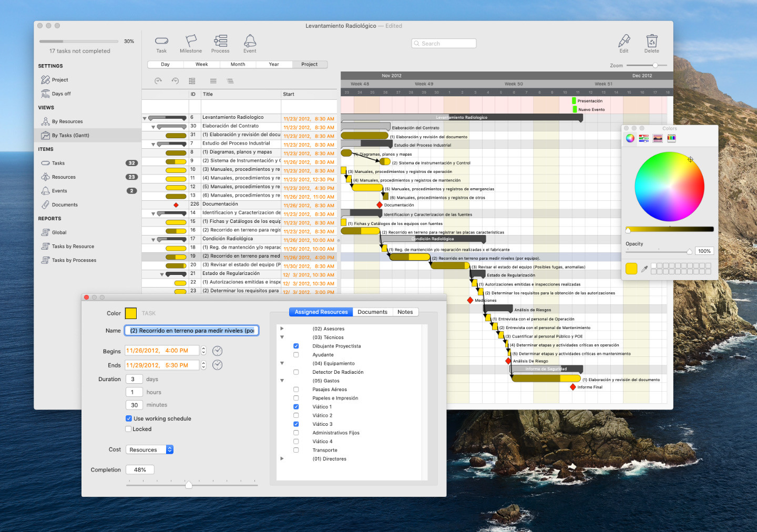Expand the (02) Asesores resource group

click(282, 329)
